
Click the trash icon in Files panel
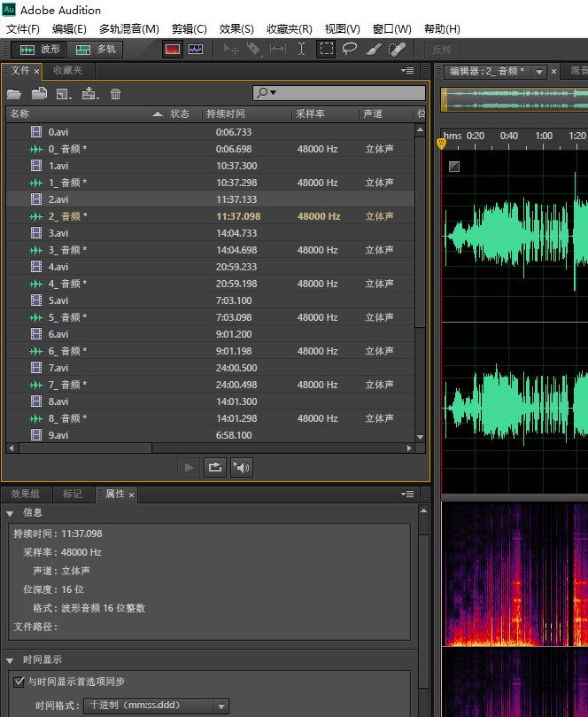click(115, 93)
